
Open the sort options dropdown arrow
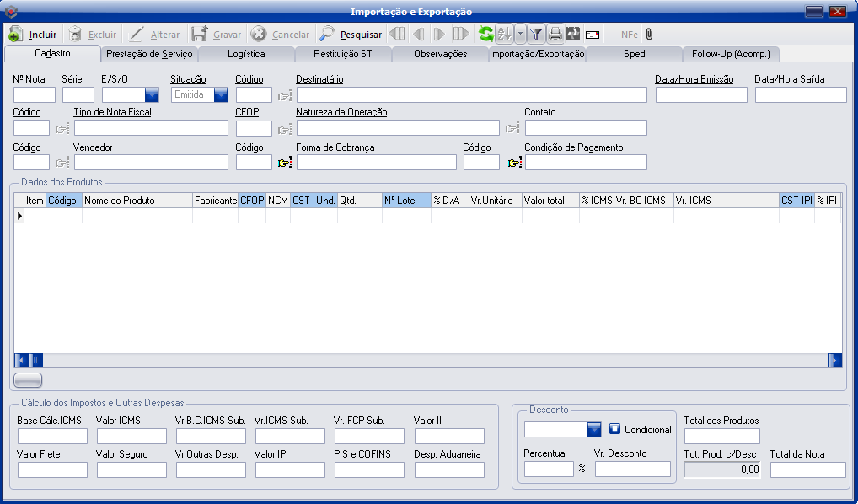point(520,35)
